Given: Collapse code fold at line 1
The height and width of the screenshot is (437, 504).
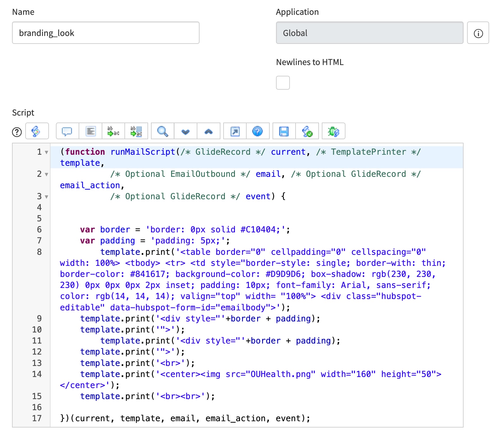Looking at the screenshot, I should coord(46,152).
